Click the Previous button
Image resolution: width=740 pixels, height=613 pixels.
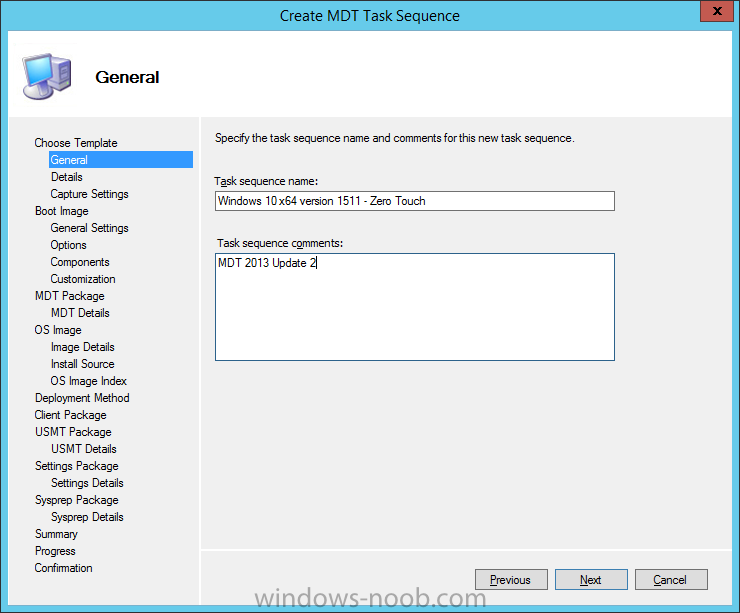coord(511,579)
